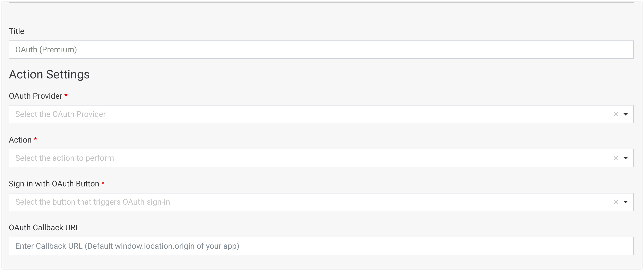Viewport: 644px width, 271px height.
Task: Clear the OAuth Provider selection
Action: pos(615,114)
